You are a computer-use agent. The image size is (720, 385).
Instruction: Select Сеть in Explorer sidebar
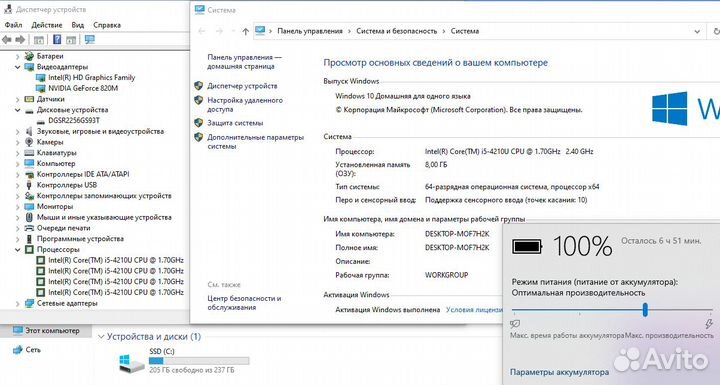click(x=33, y=350)
